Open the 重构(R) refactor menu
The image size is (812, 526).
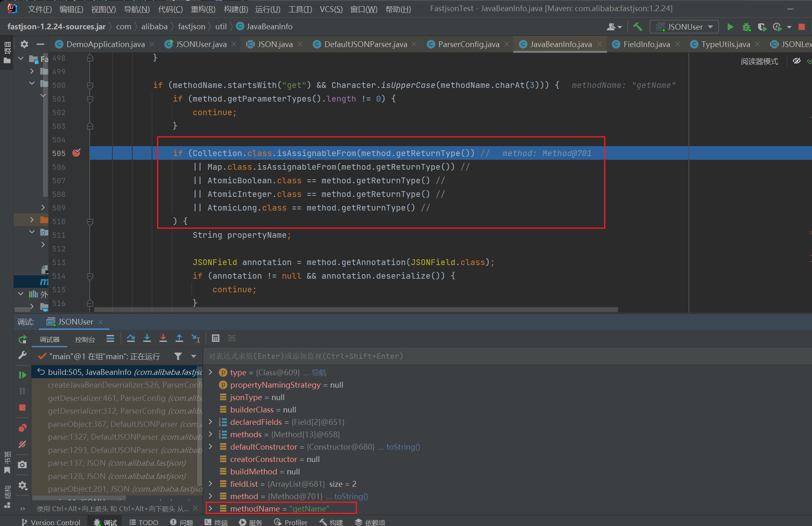[x=203, y=9]
